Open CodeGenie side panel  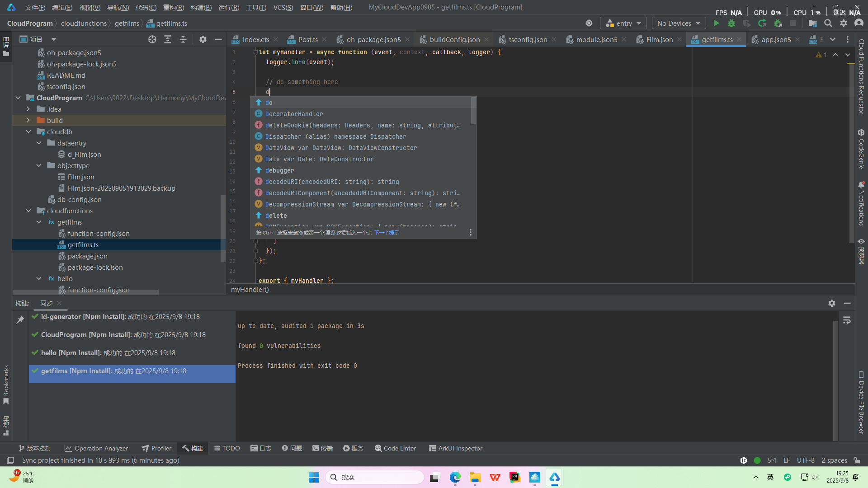861,149
